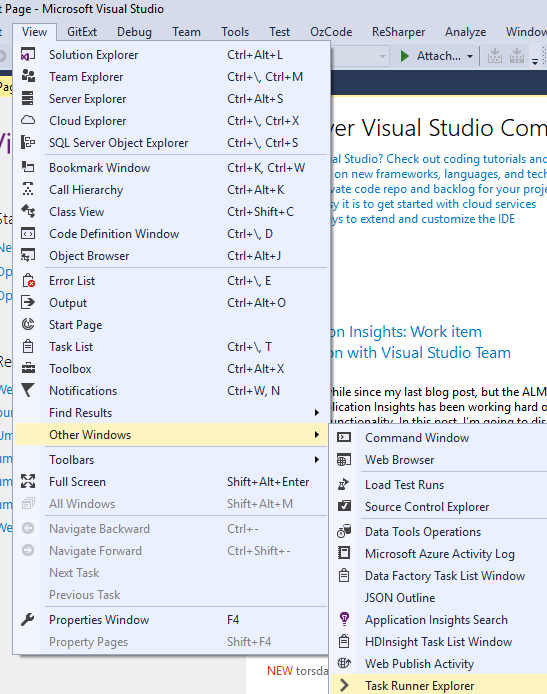
Task: Click the Web Browser icon
Action: (344, 460)
